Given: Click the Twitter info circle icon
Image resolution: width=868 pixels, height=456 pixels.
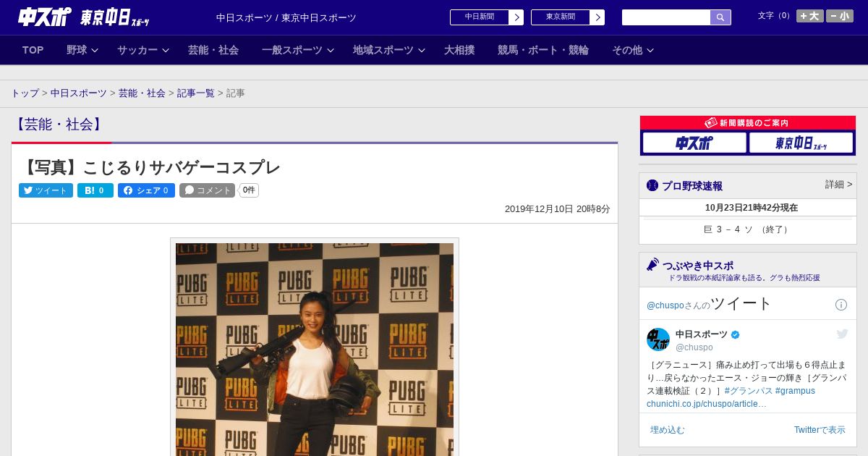Looking at the screenshot, I should [x=841, y=305].
